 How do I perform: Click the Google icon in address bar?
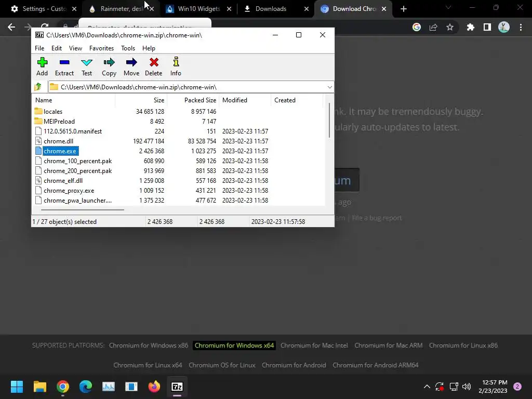(417, 27)
